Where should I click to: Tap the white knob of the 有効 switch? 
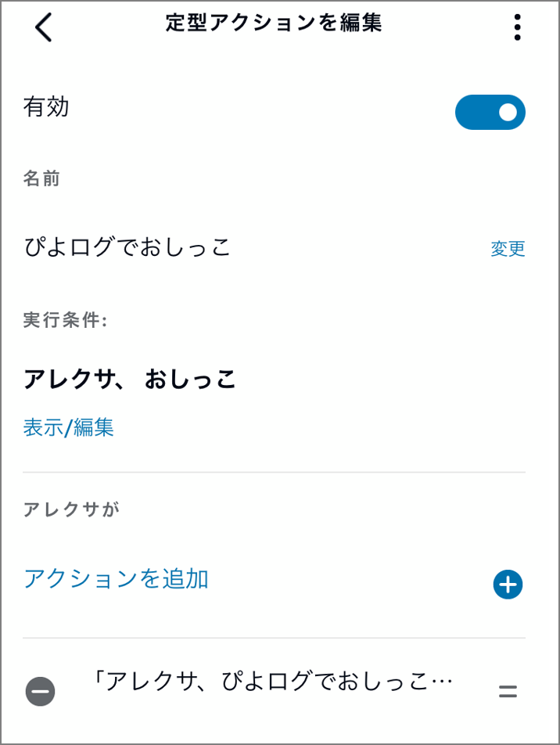click(x=508, y=113)
